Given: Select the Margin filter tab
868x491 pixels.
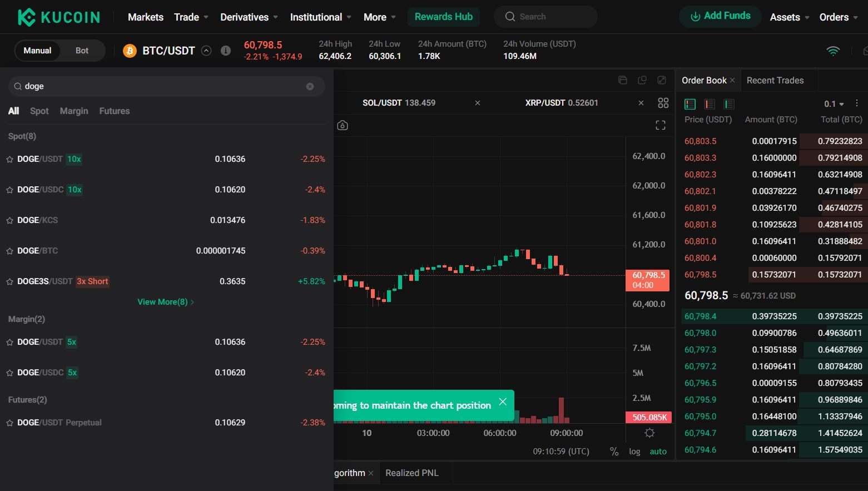Looking at the screenshot, I should 74,111.
